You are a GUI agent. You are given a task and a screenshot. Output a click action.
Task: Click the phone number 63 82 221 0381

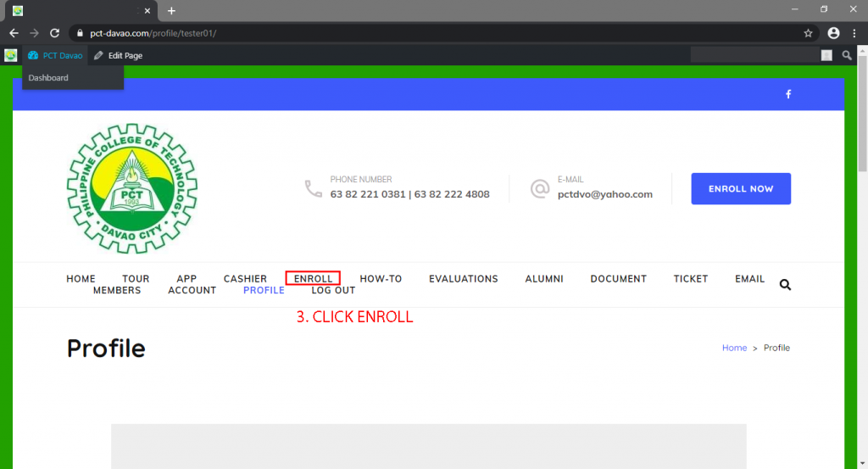[368, 194]
